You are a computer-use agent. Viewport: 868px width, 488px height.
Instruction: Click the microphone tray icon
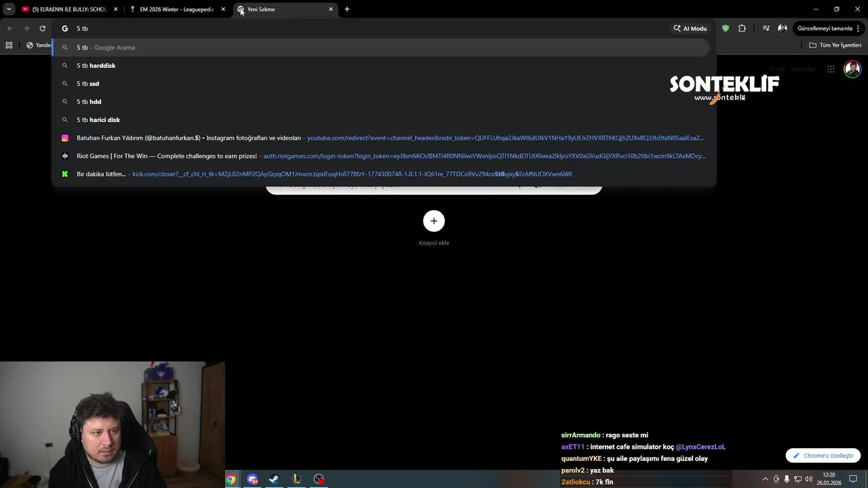(x=787, y=479)
